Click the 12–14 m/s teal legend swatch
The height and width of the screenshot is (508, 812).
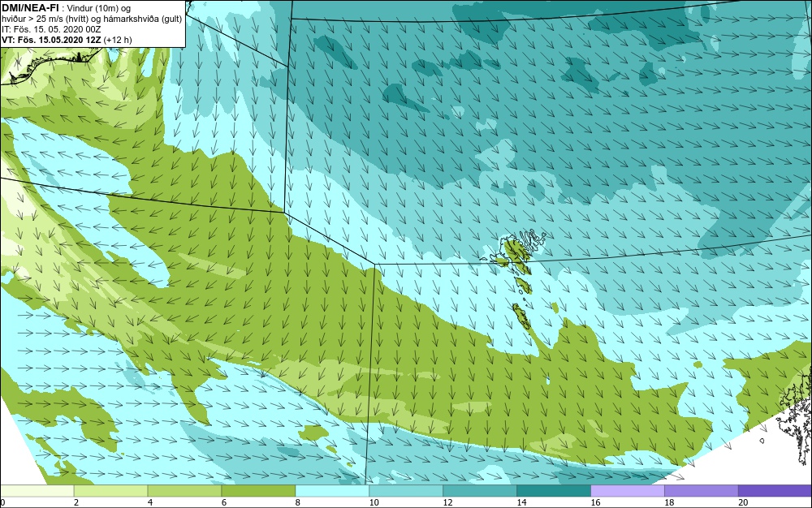click(480, 490)
